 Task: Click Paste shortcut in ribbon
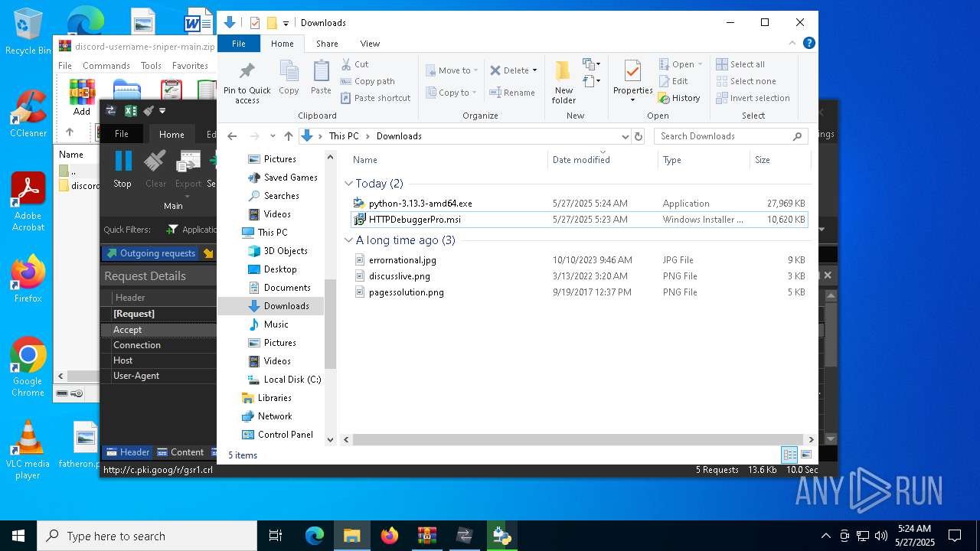point(376,98)
